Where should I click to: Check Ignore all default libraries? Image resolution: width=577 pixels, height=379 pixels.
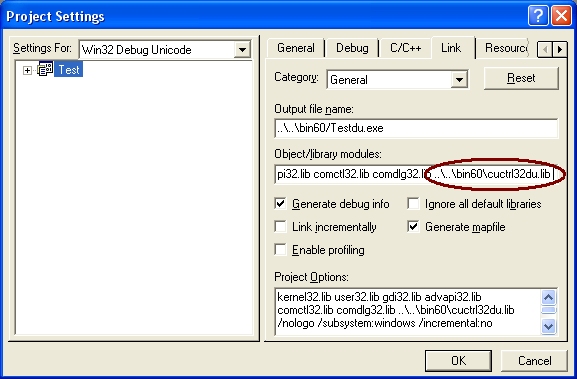click(x=413, y=203)
